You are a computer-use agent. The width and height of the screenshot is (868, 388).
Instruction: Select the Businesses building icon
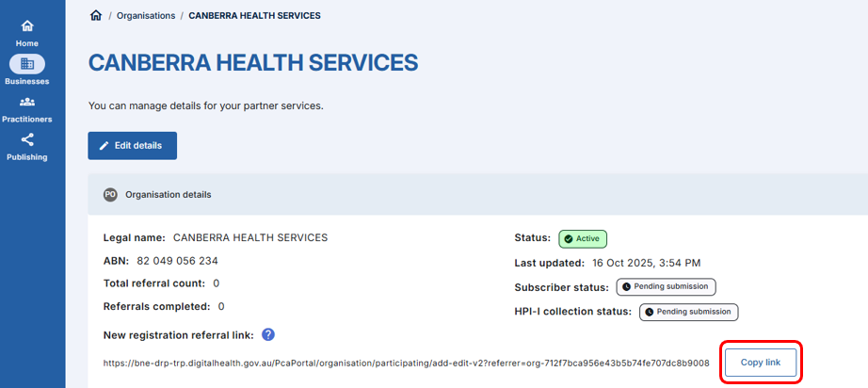(27, 64)
